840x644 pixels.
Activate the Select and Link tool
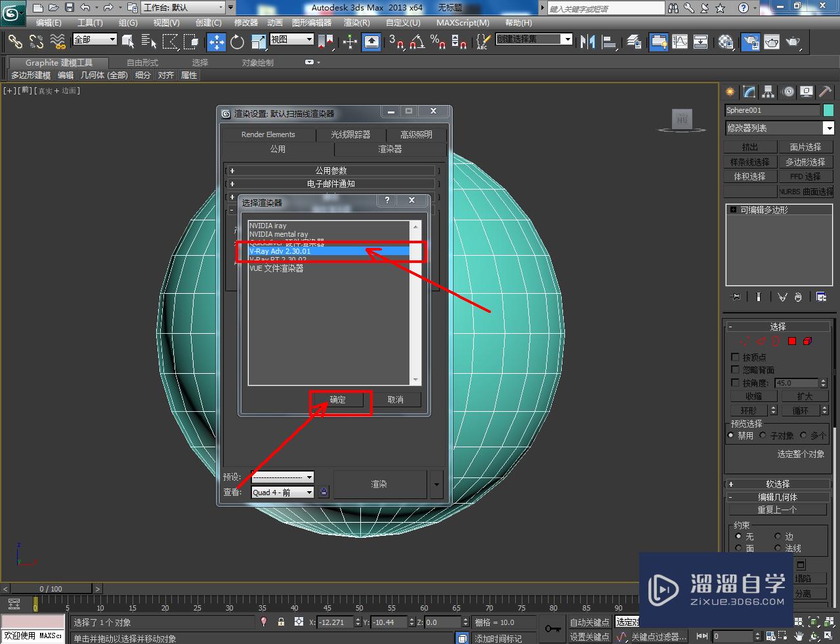15,42
